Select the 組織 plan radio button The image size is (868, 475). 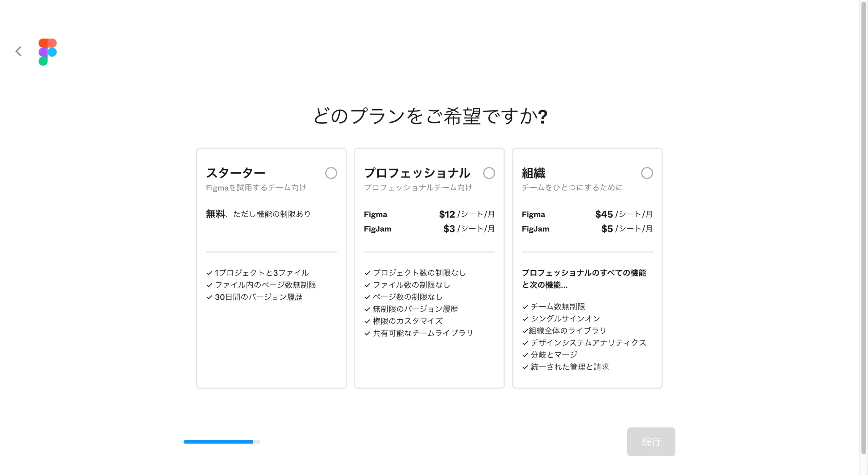pyautogui.click(x=647, y=173)
